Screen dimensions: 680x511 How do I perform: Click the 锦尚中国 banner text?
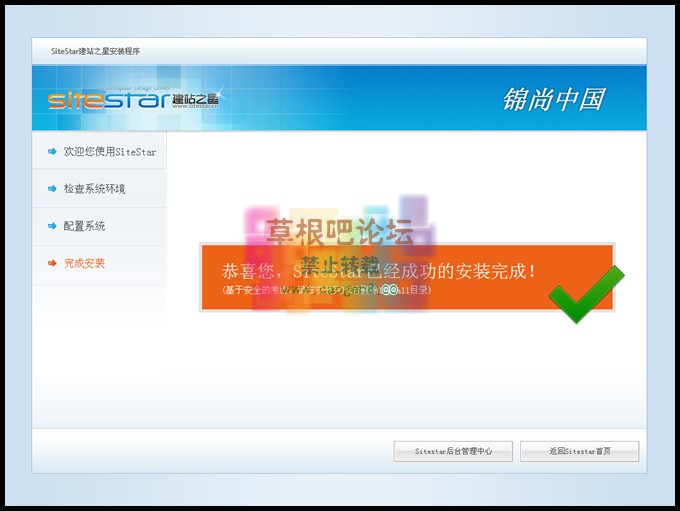coord(553,99)
